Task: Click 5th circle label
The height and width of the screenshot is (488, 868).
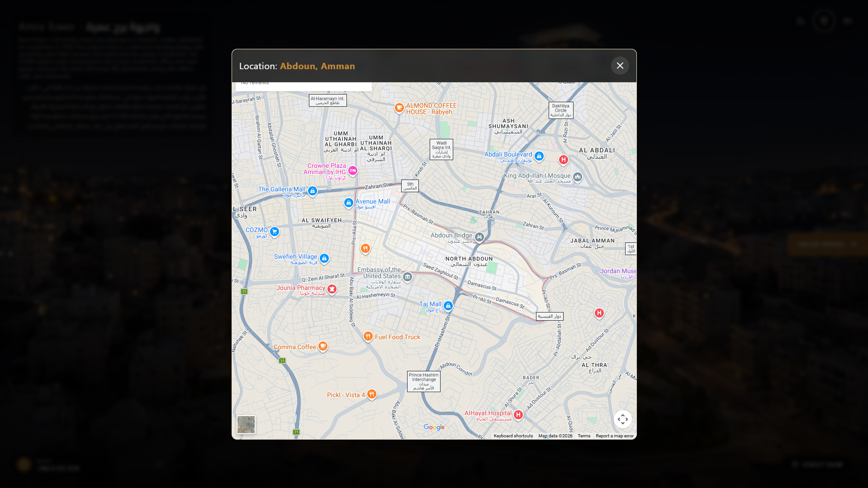Action: click(410, 186)
